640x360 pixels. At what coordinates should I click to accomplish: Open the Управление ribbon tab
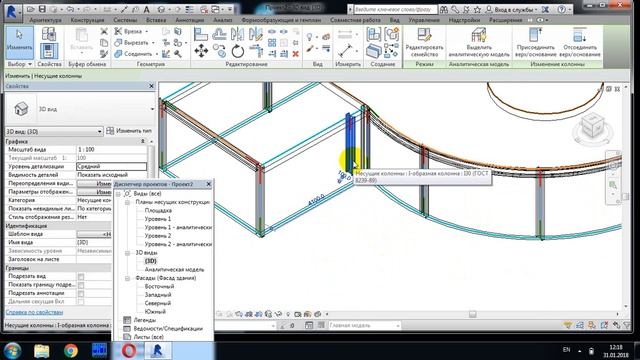pyautogui.click(x=424, y=20)
